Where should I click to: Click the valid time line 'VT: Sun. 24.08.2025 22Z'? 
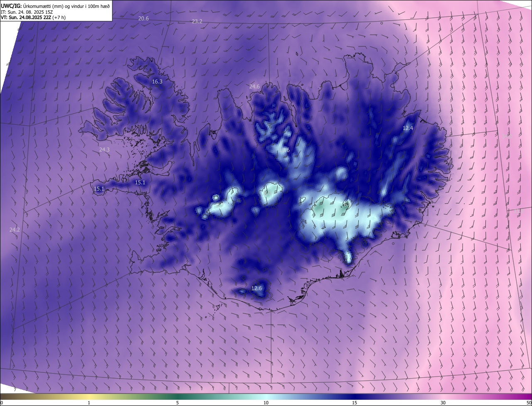click(x=26, y=18)
